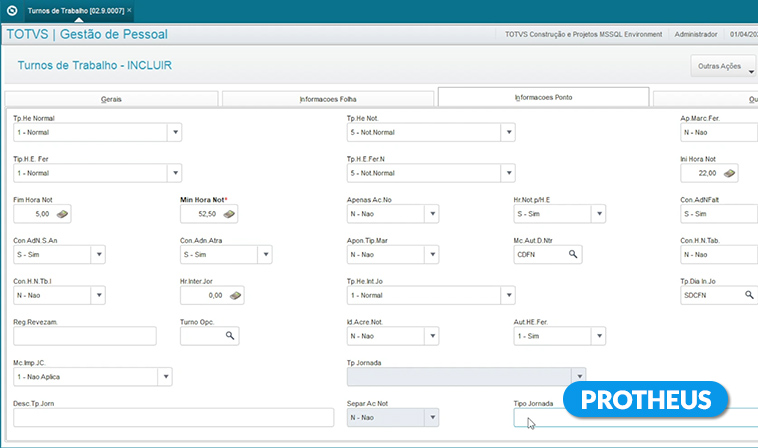Open lookup magnifier for Turno Opc. field

pos(230,336)
